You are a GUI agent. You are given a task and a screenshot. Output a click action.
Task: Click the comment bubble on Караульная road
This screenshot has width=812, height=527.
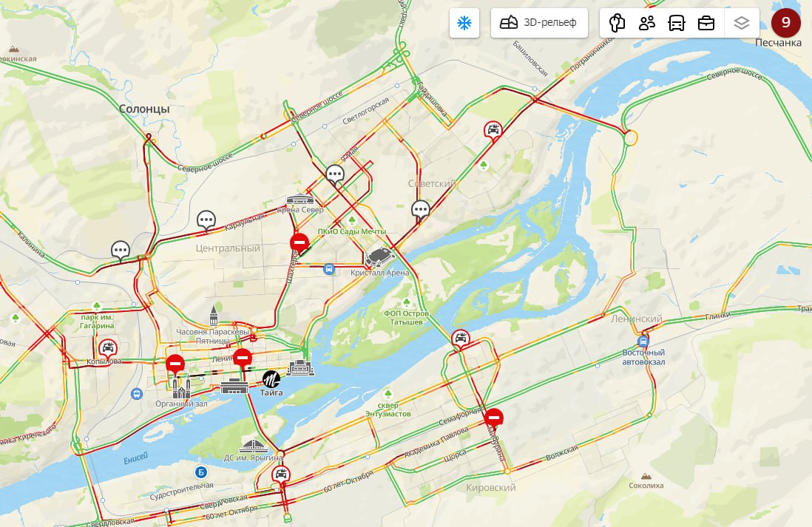(x=206, y=220)
